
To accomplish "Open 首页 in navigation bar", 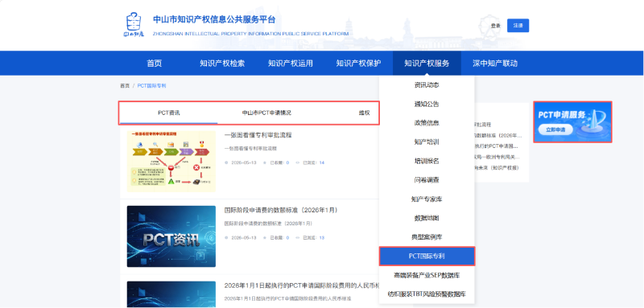I will (155, 64).
